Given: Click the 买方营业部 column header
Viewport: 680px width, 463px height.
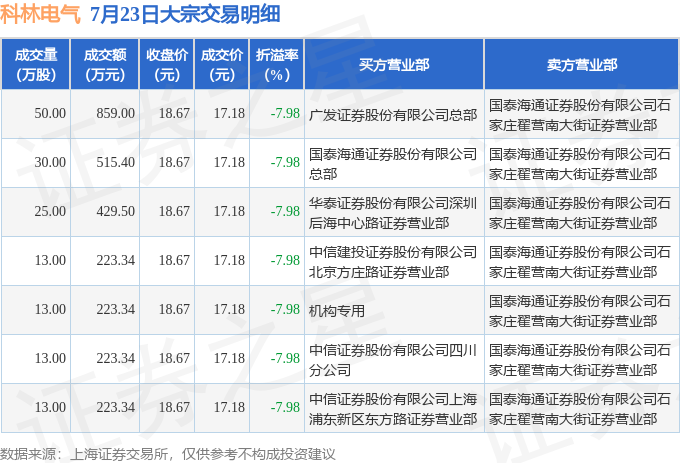Looking at the screenshot, I should [394, 64].
